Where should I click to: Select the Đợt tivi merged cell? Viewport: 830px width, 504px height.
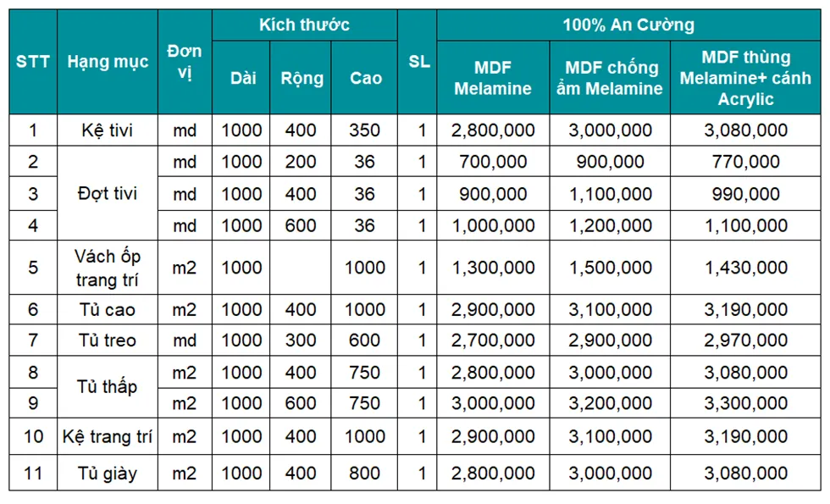[x=108, y=193]
